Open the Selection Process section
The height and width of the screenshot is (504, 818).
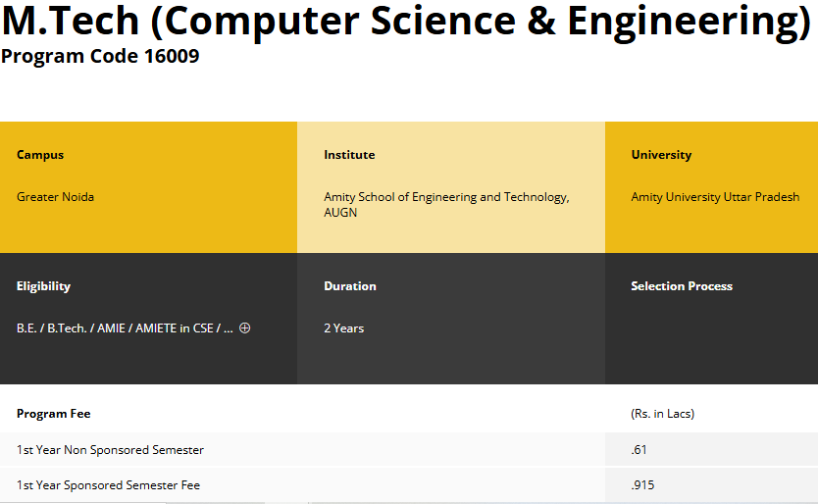pos(682,286)
